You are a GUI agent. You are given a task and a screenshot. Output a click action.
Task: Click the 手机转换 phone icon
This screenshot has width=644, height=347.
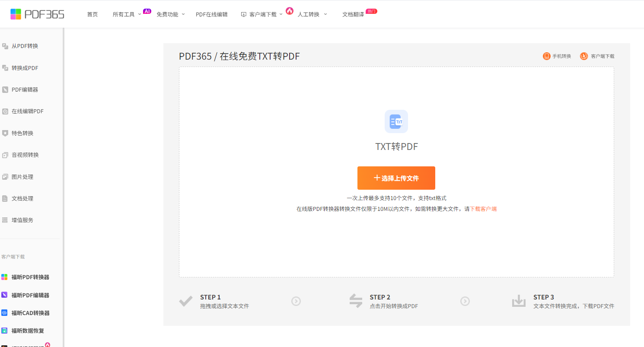[x=546, y=56]
